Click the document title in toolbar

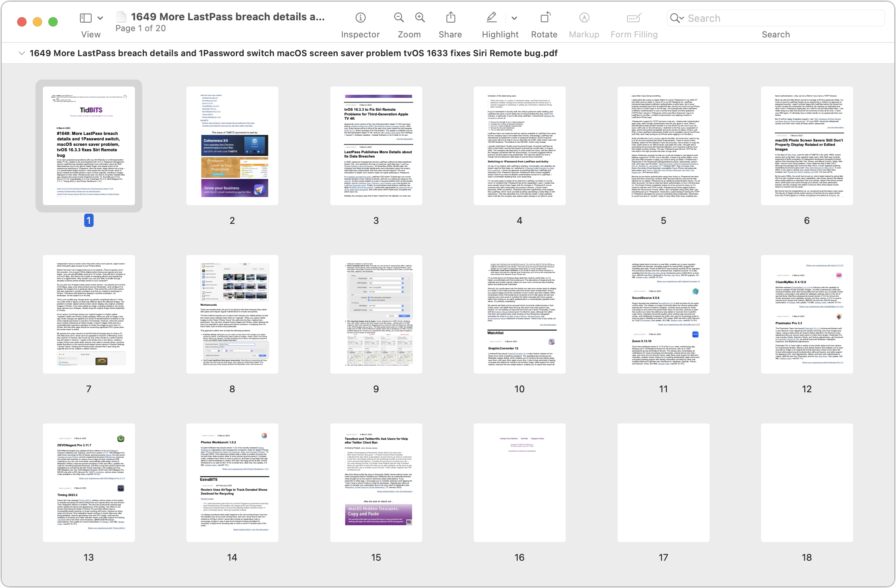pyautogui.click(x=227, y=17)
